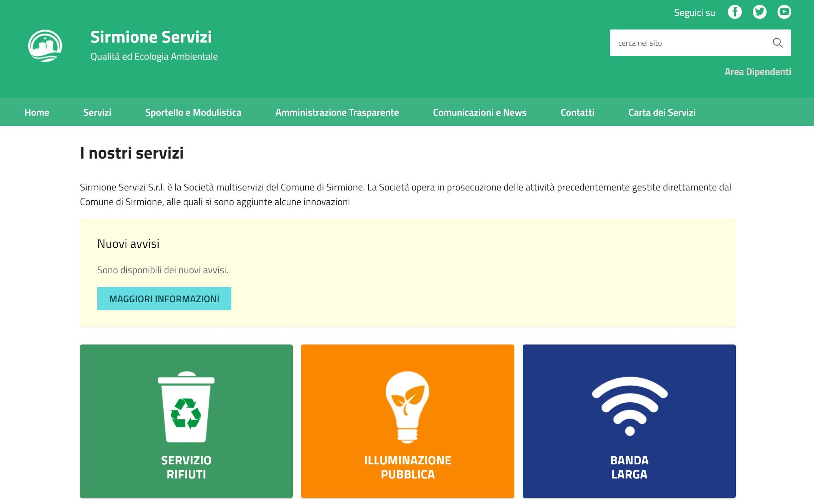814x504 pixels.
Task: Open the Twitter social icon
Action: tap(759, 12)
